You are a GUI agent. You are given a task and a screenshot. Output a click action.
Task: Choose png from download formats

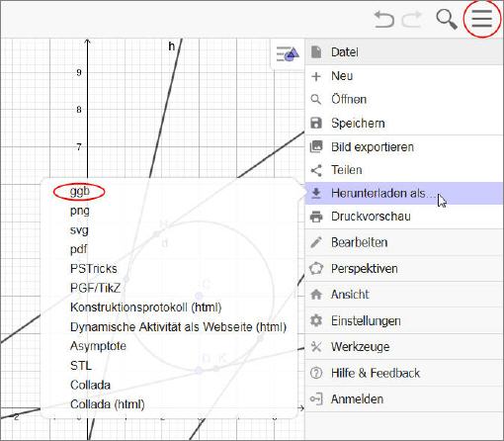click(x=80, y=211)
